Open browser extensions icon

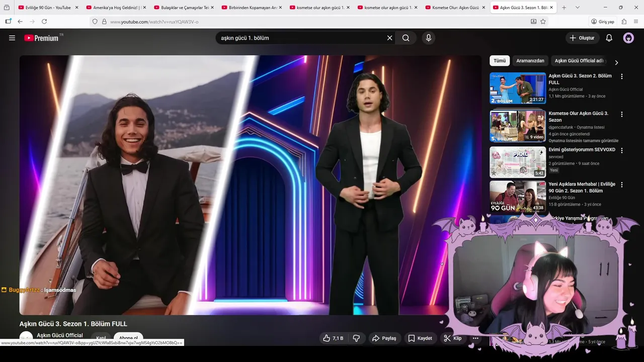(624, 22)
